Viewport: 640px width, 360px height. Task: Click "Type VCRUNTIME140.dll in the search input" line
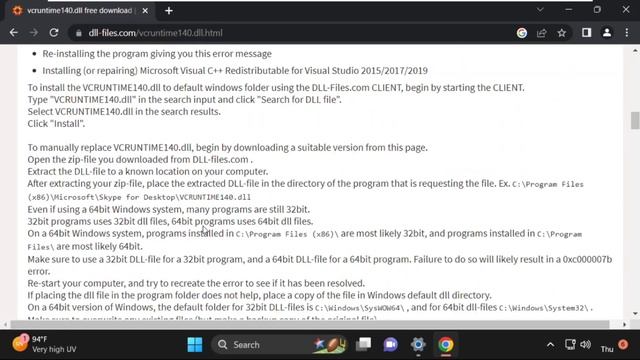tap(184, 100)
